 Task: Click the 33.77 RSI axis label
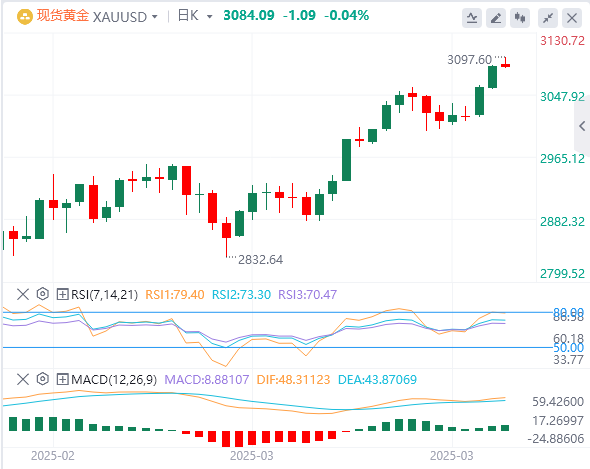tap(568, 360)
